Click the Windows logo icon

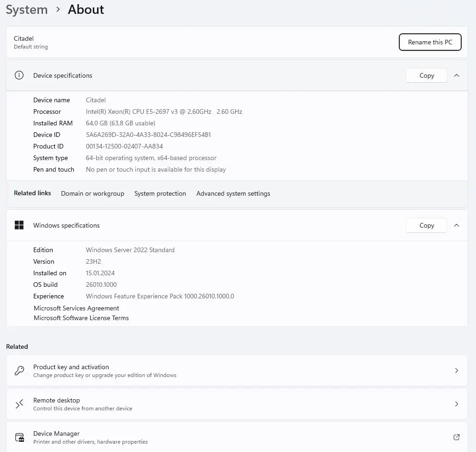[x=19, y=225]
